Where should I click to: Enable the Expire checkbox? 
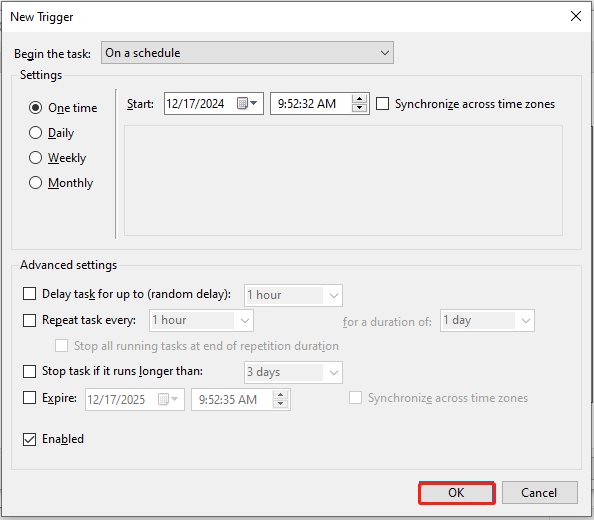coord(30,398)
